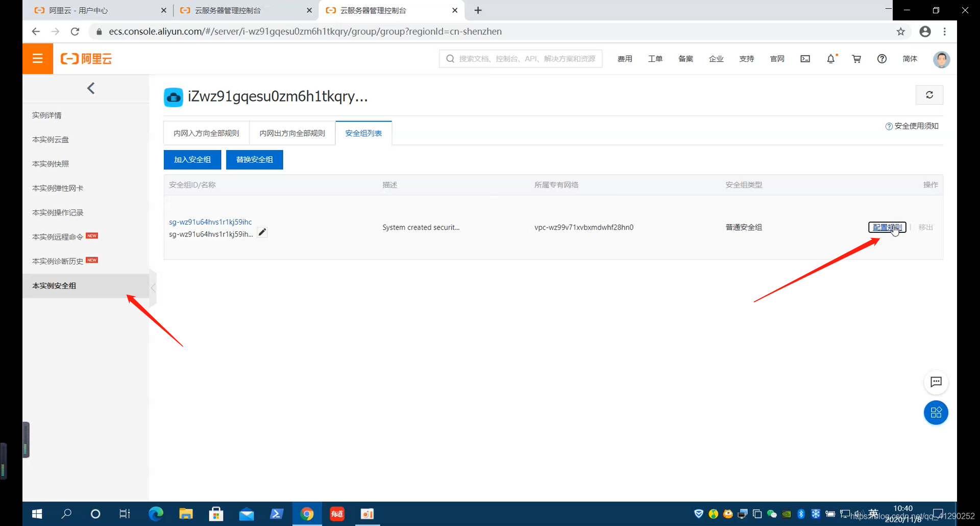The image size is (980, 526).
Task: Click the 加入安全组 button
Action: coord(192,160)
